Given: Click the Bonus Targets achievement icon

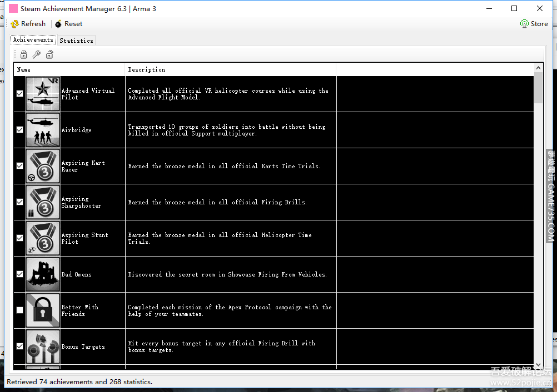Looking at the screenshot, I should (43, 346).
